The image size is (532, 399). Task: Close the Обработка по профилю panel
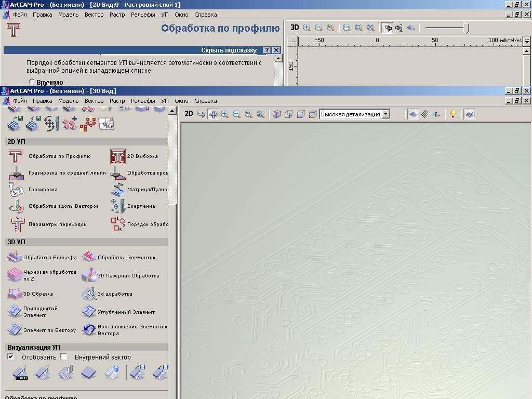click(x=276, y=50)
